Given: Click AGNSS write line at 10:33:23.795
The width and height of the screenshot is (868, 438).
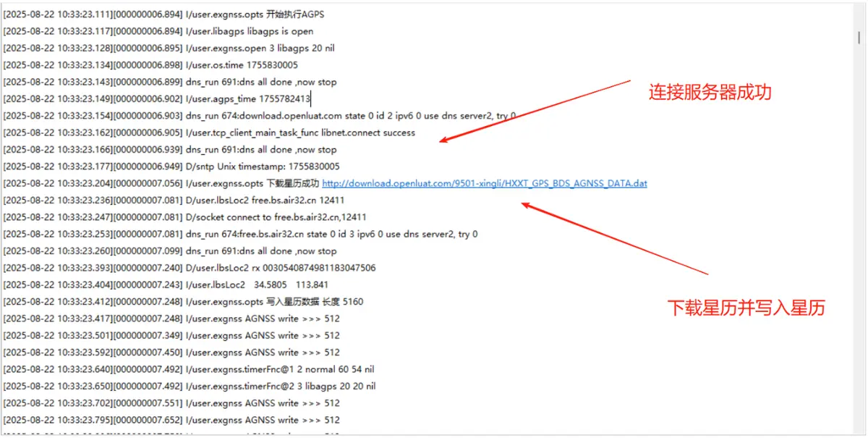Looking at the screenshot, I should click(171, 420).
